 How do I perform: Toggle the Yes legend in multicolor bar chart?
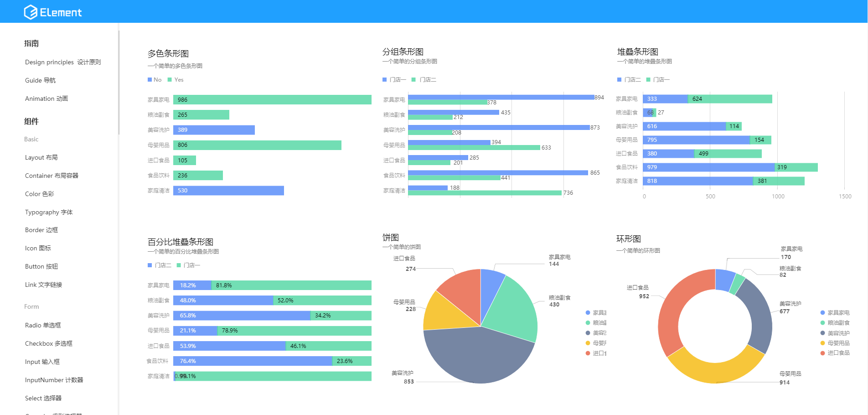(x=170, y=80)
